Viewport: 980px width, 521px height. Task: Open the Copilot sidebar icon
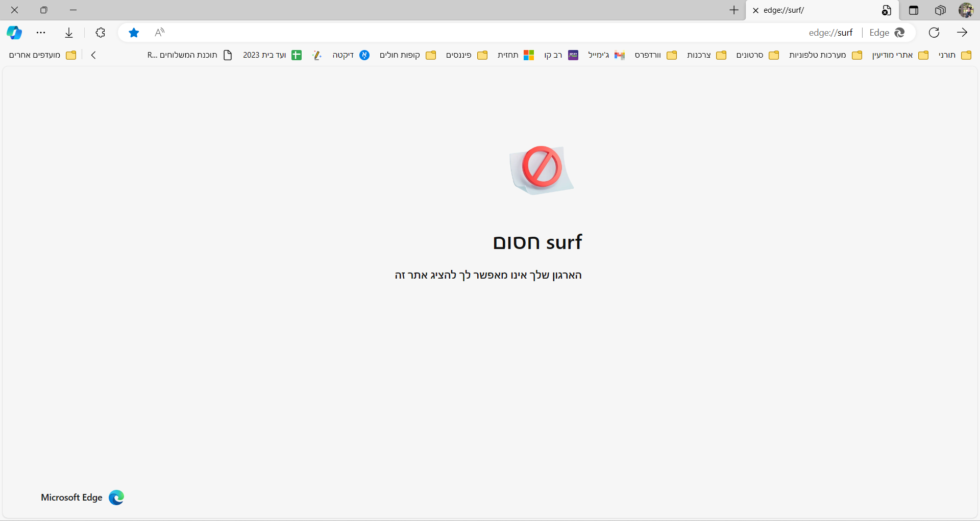coord(14,33)
